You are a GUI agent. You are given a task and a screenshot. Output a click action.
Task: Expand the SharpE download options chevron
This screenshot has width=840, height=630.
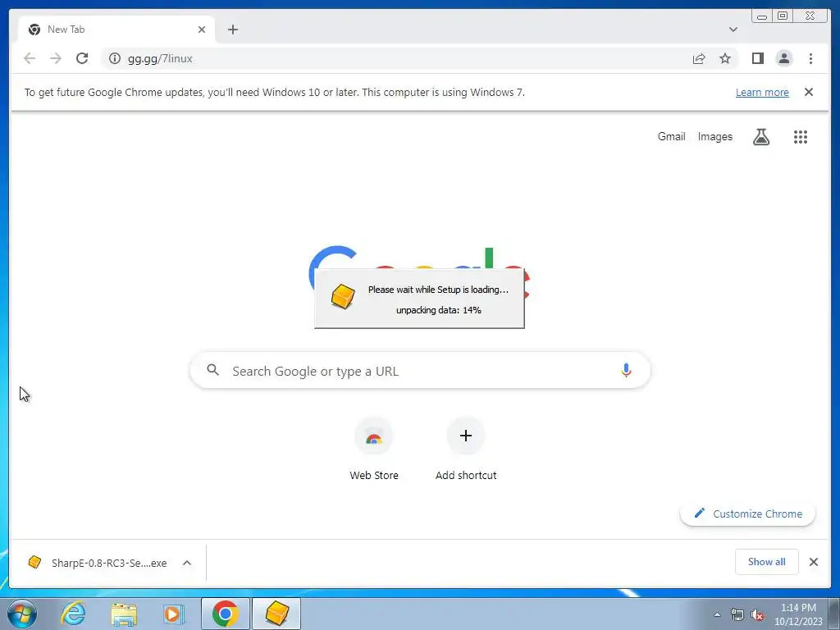tap(187, 563)
